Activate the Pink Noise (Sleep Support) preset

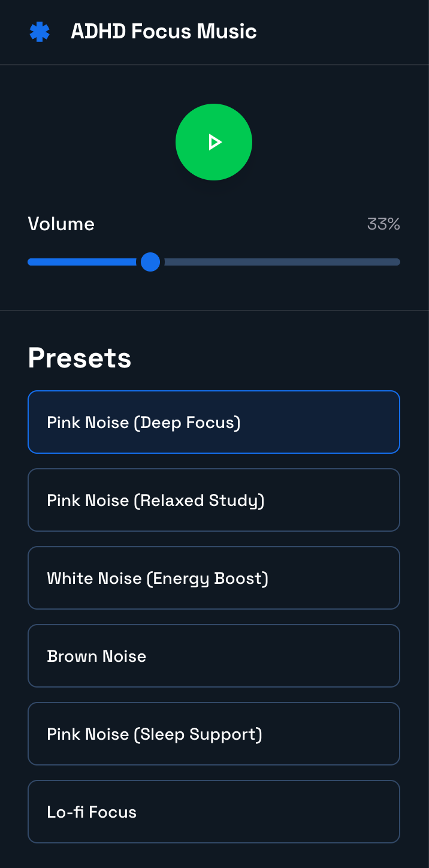pyautogui.click(x=214, y=734)
